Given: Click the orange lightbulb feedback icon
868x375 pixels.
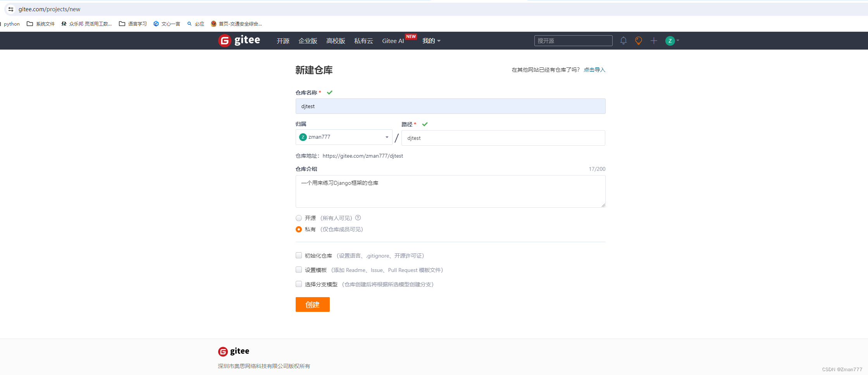Looking at the screenshot, I should coord(638,40).
